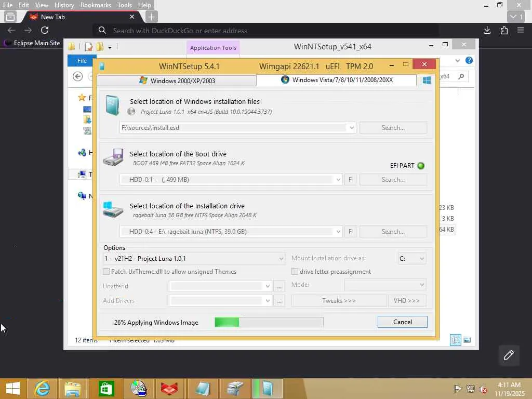The width and height of the screenshot is (532, 399).
Task: Switch Explorer to large icons view
Action: click(x=467, y=340)
